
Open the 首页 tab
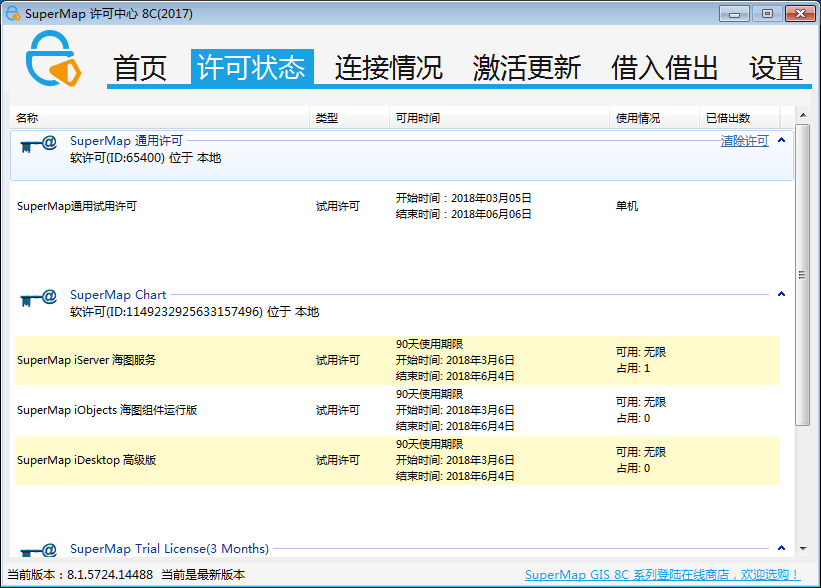click(140, 68)
